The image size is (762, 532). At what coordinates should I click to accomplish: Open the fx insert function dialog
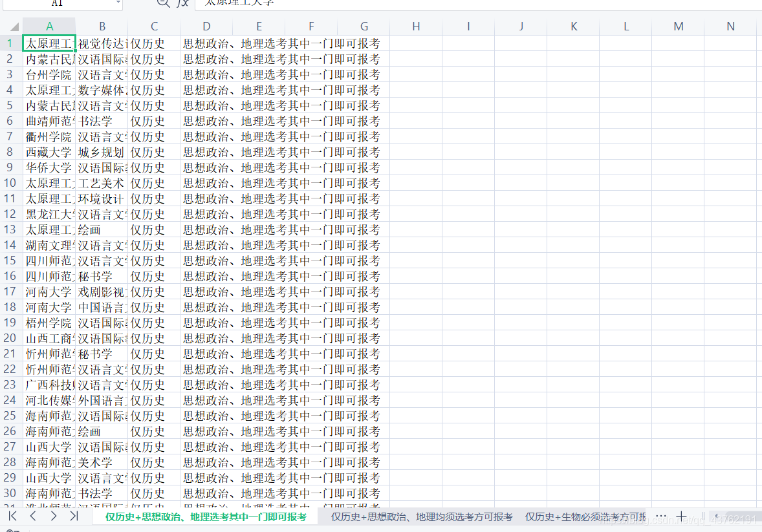182,3
